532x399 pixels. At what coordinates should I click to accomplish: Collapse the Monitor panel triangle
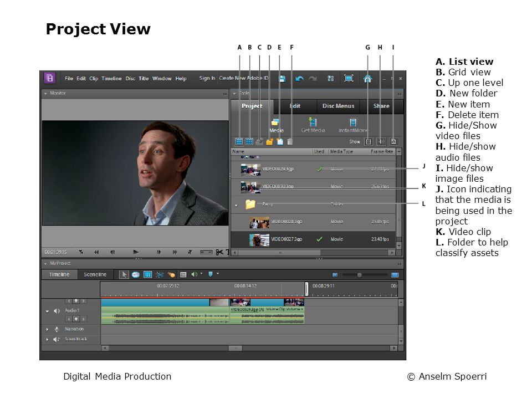coord(45,93)
